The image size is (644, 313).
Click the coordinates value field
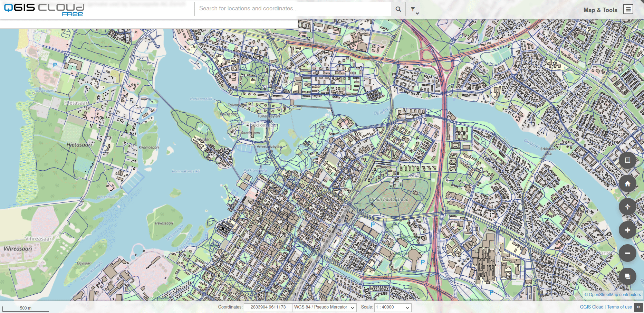268,307
